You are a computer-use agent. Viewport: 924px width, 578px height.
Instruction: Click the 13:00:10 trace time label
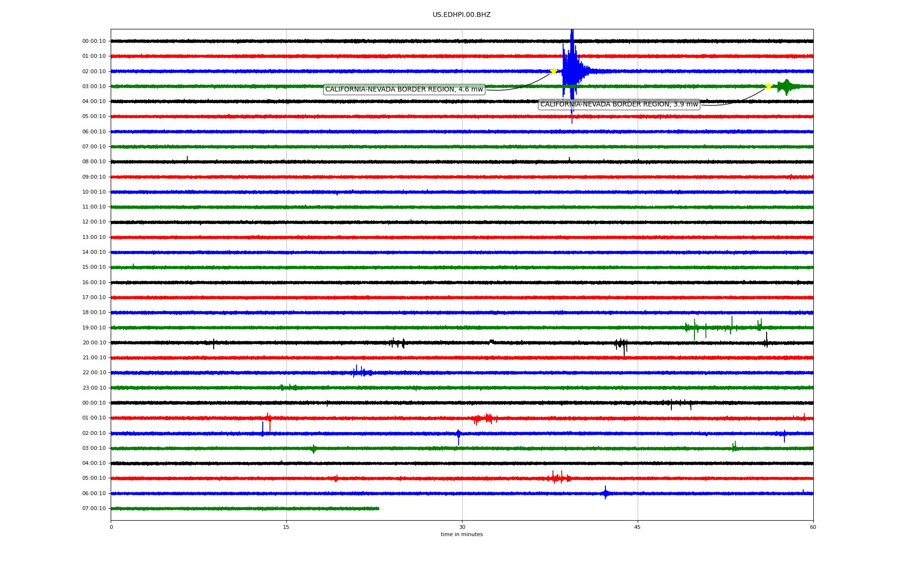[94, 237]
